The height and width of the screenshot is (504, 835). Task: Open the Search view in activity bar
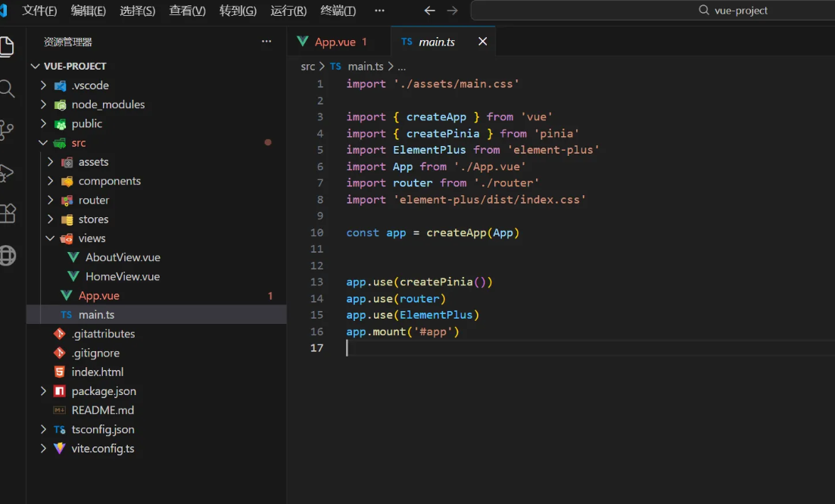(8, 89)
